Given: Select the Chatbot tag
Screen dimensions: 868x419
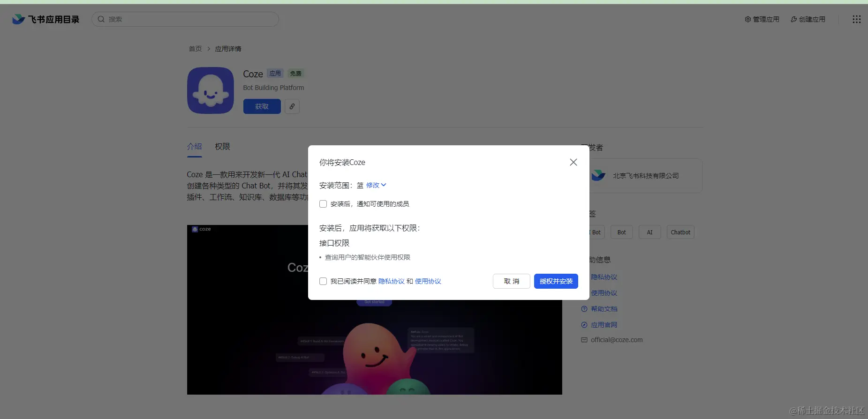Looking at the screenshot, I should (680, 232).
